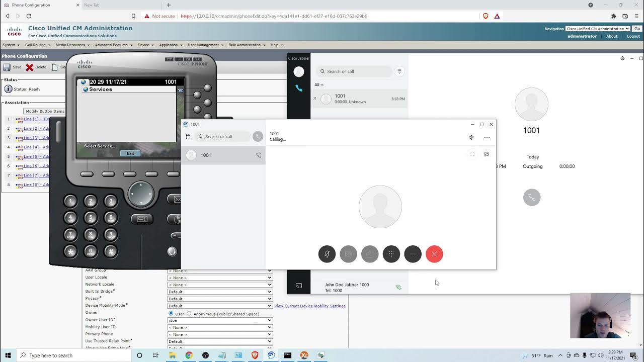Click browser reload button

29,16
